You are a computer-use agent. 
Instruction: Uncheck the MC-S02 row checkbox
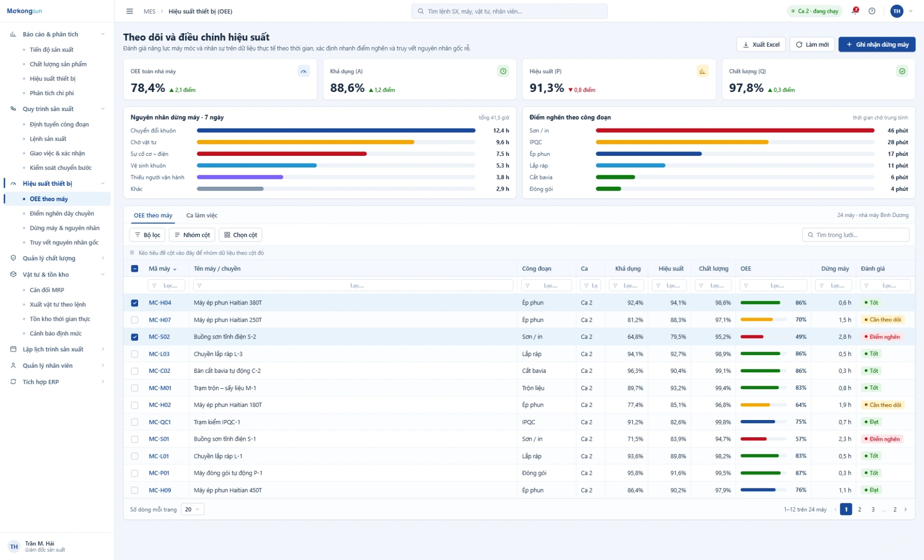[135, 337]
